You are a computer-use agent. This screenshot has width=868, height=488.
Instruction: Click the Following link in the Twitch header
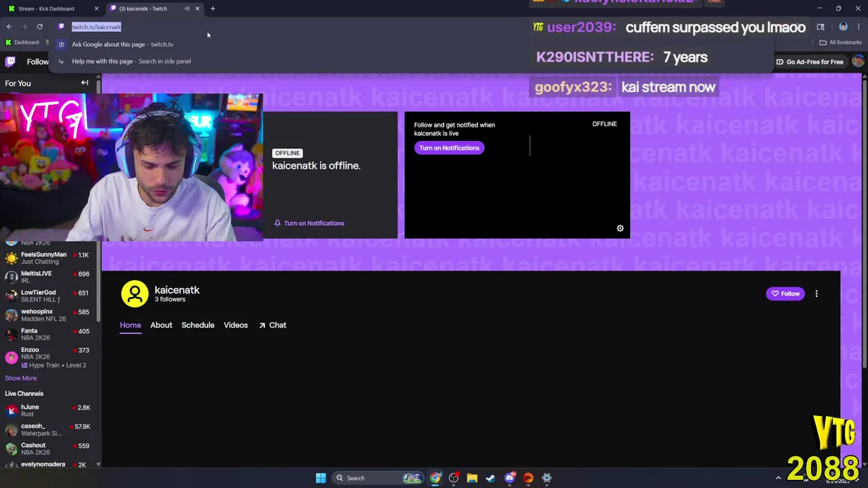[37, 62]
